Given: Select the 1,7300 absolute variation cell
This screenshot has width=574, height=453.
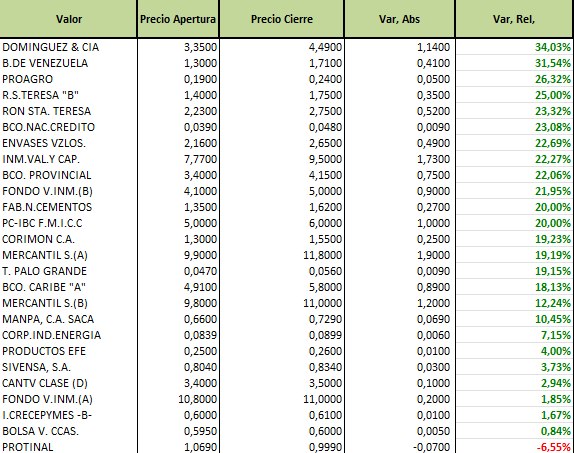Looking at the screenshot, I should (x=400, y=159).
